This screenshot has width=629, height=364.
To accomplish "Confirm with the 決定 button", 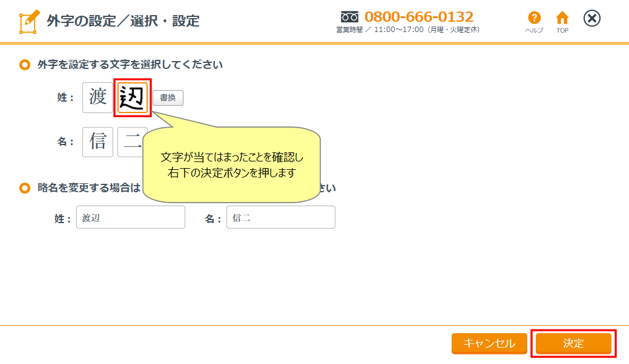I will coord(573,343).
